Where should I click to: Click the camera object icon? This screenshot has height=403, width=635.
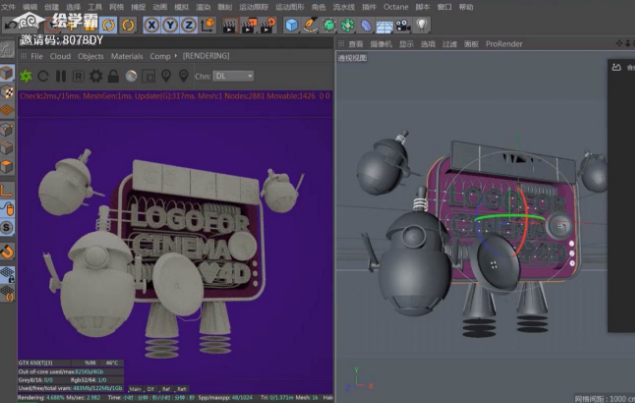pos(404,24)
